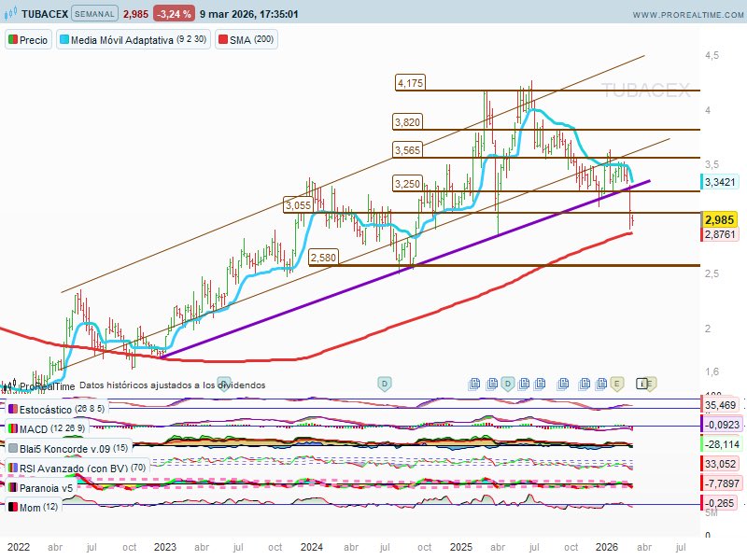747x560 pixels.
Task: Open the document icon just right of the 2025 D marker
Action: (524, 384)
